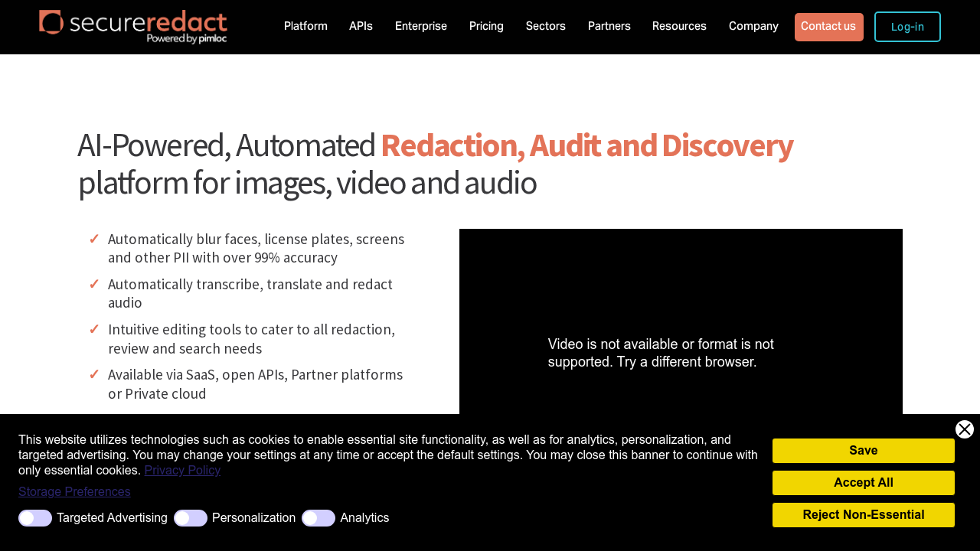Click the Log-in button
980x551 pixels.
tap(907, 26)
